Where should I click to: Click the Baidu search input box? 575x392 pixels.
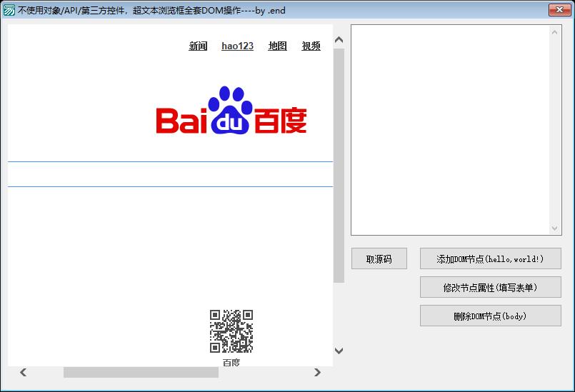[170, 174]
